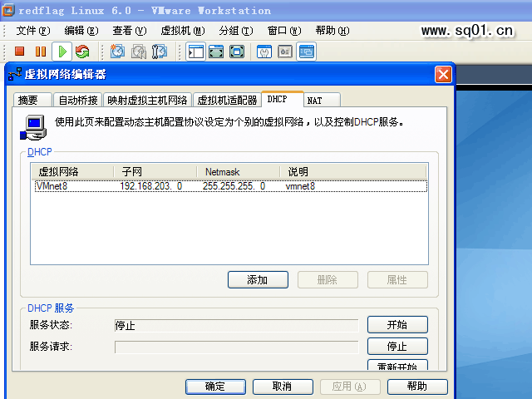Open the 编辑 menu
The height and width of the screenshot is (399, 532).
point(81,31)
